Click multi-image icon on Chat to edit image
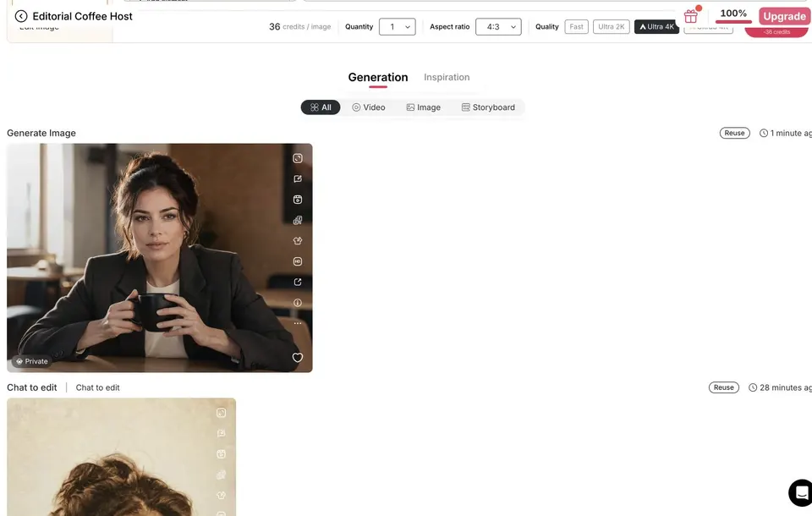Image resolution: width=812 pixels, height=516 pixels. [221, 475]
